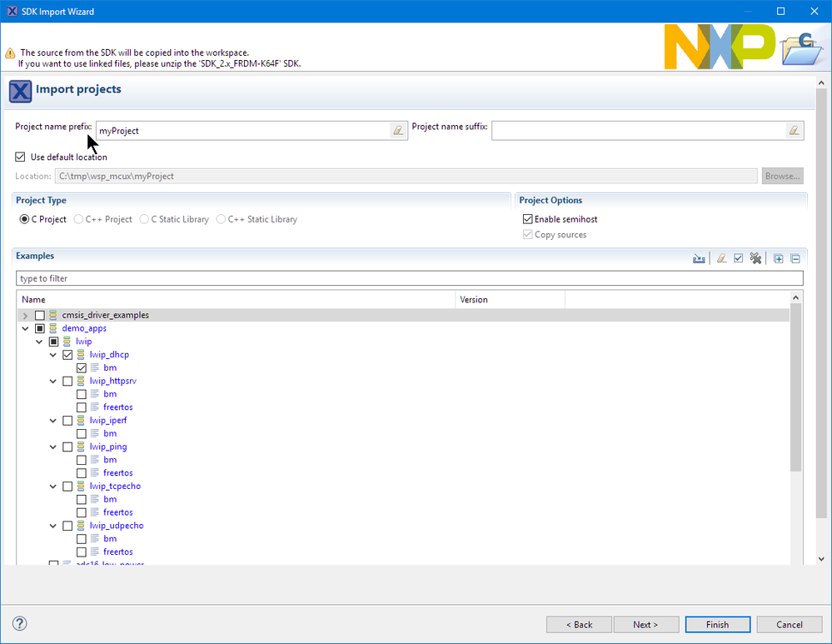Collapse lwip_tcpecho tree node
Viewport: 832px width, 644px height.
[52, 487]
